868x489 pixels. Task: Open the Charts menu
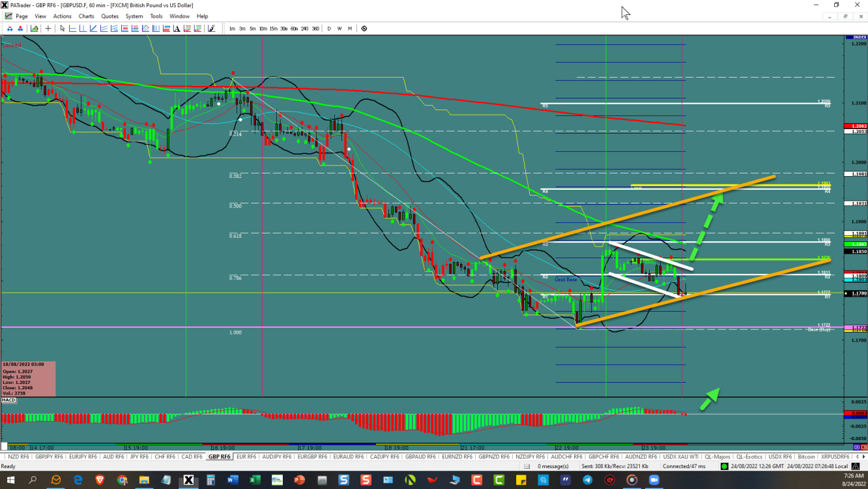86,16
